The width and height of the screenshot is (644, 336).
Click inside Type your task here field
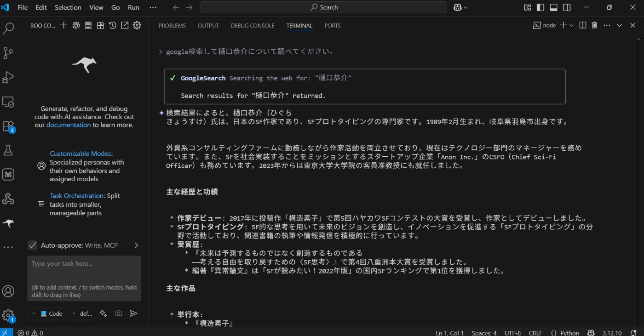point(84,279)
